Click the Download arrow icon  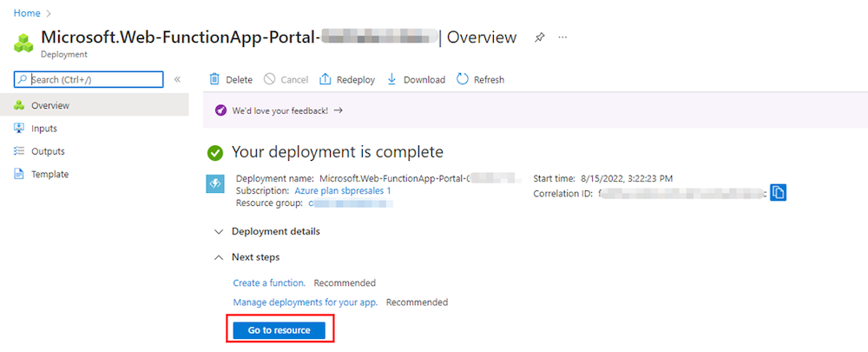(392, 79)
